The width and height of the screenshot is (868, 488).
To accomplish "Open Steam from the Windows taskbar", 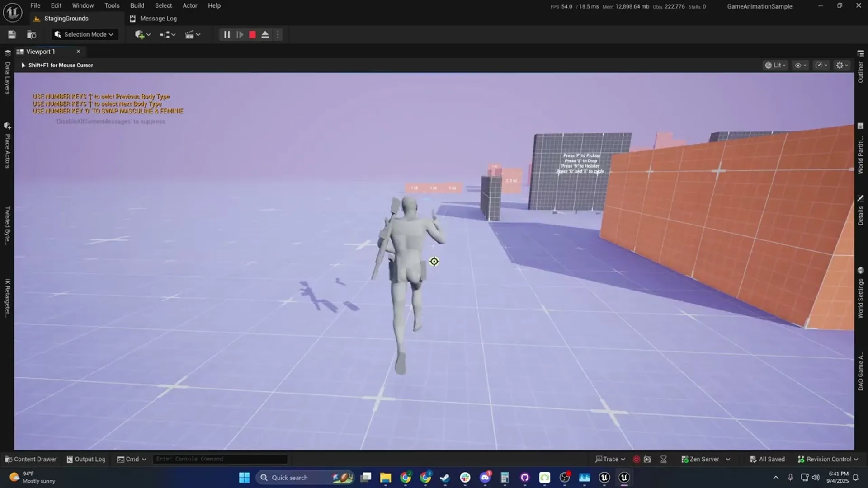I will [x=445, y=478].
